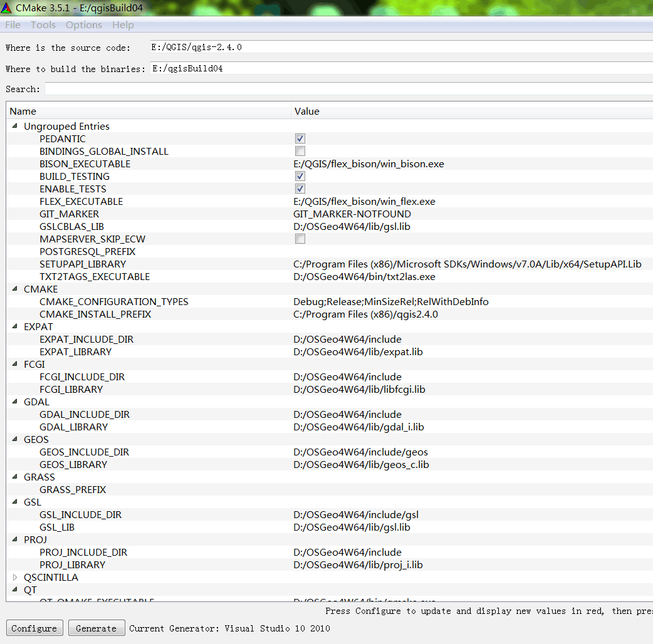Select the GIT_MARKER entry
Image resolution: width=653 pixels, height=644 pixels.
(x=69, y=214)
